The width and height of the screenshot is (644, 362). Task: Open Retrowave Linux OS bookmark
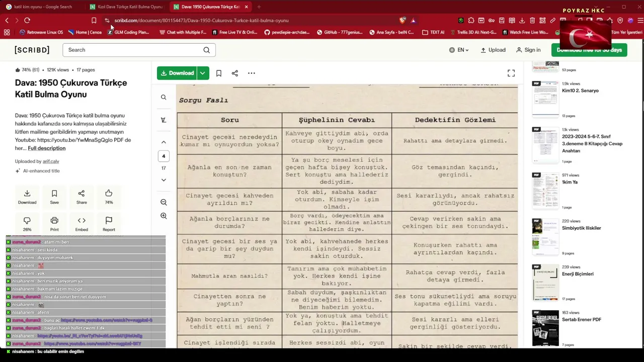pos(41,32)
